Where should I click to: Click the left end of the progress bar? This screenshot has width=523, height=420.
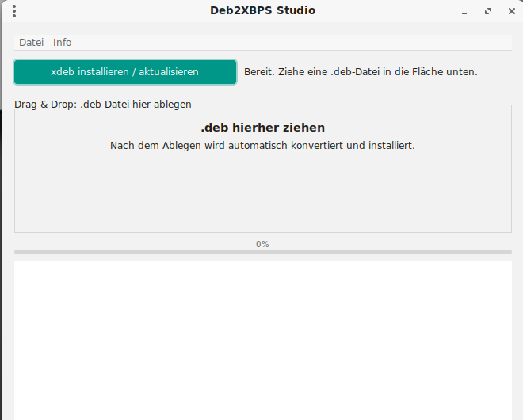(19, 252)
